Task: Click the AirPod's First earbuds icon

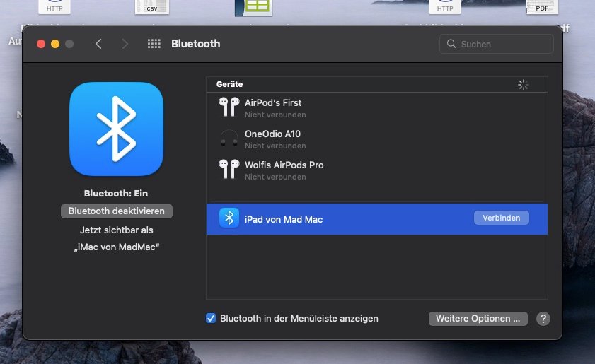Action: 229,107
